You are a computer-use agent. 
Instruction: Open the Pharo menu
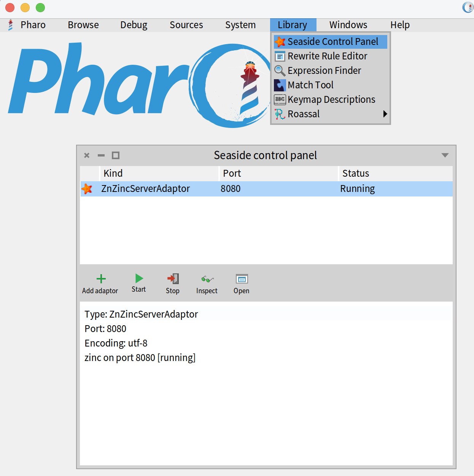33,25
